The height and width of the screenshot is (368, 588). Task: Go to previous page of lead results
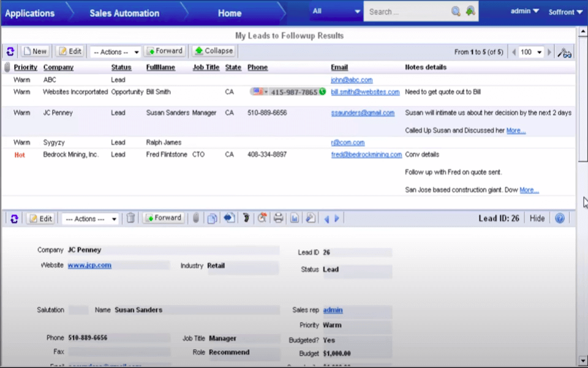pos(514,52)
